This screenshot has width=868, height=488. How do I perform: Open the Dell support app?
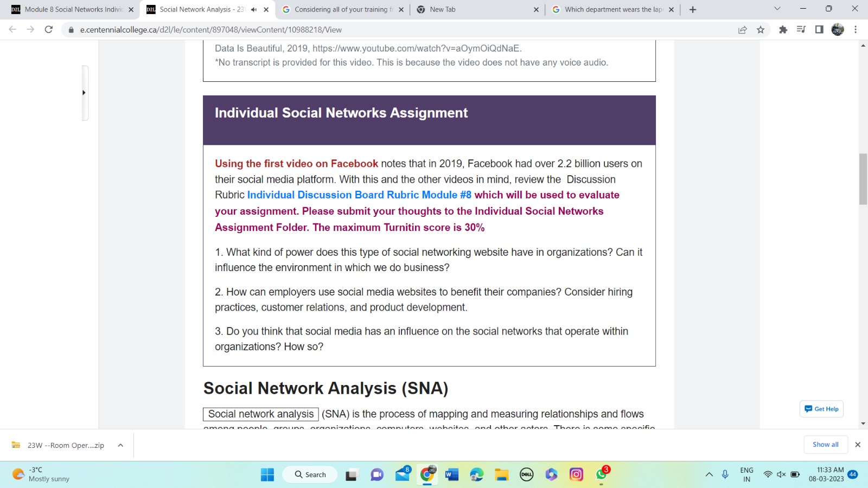point(526,474)
